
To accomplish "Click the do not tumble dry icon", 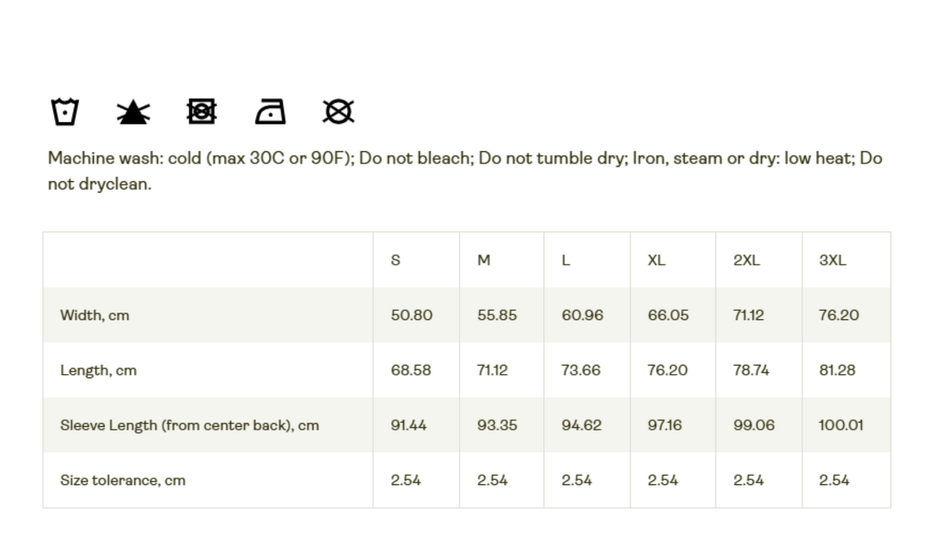I will tap(201, 112).
